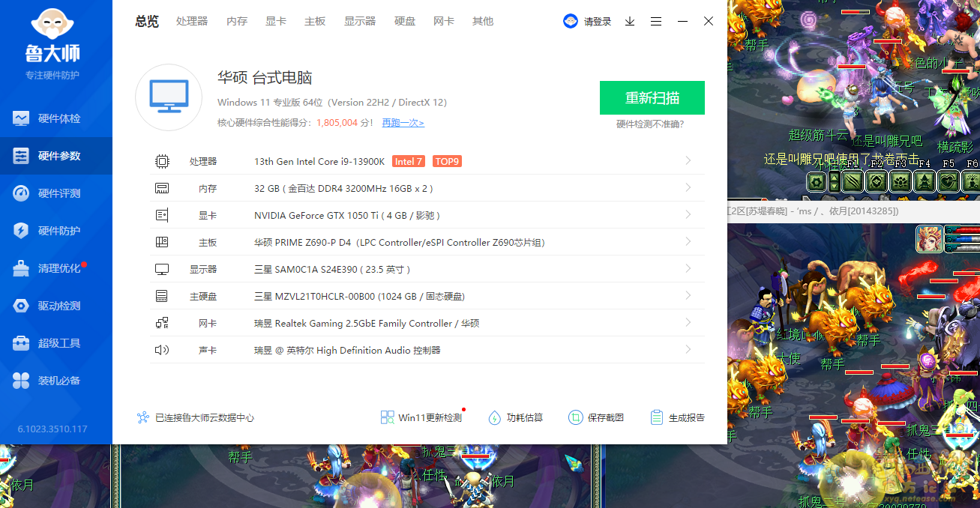Click the TOP9 badge

447,161
